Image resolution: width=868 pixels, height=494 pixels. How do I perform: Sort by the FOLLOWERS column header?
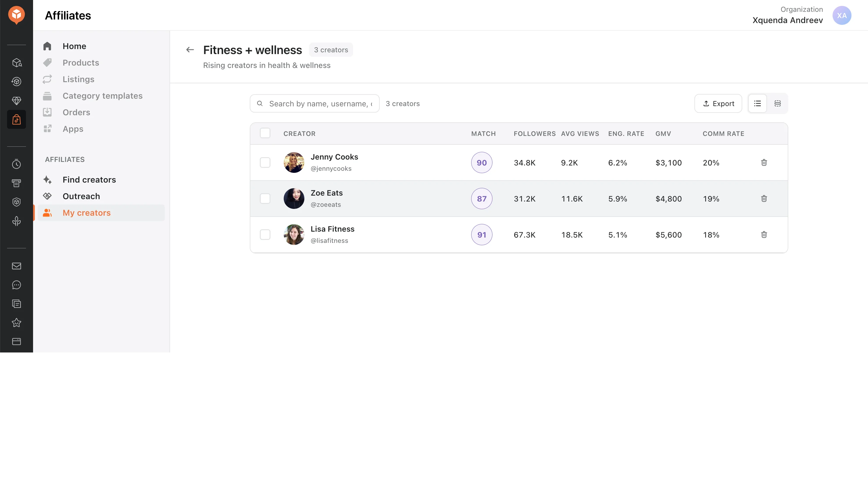[x=534, y=134]
